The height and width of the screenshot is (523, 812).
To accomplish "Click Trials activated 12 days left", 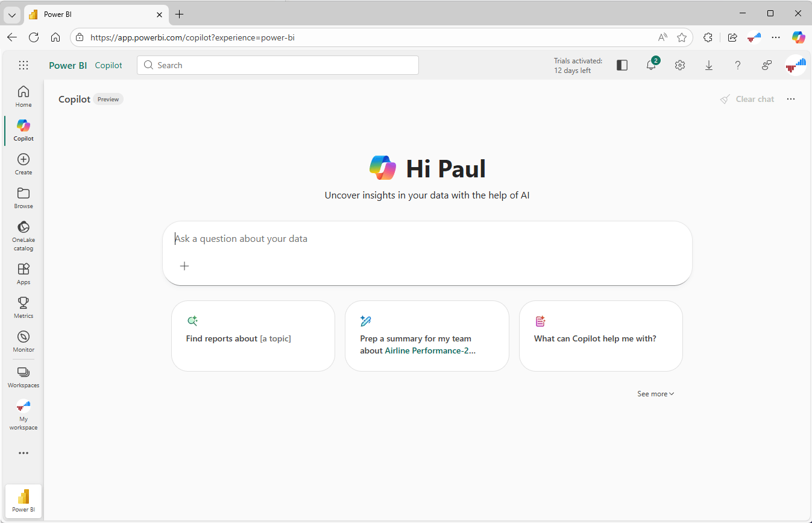I will click(x=578, y=65).
